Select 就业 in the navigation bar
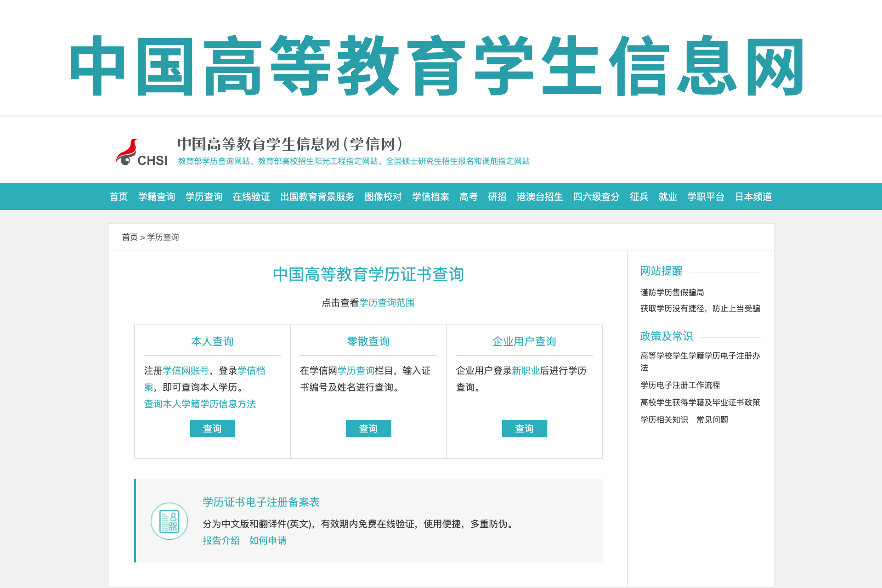 coord(667,197)
